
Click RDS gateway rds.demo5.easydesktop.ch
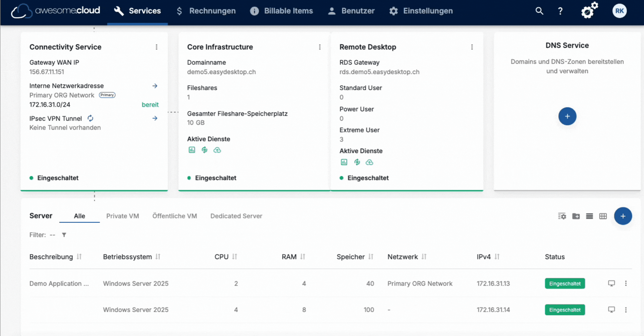point(379,72)
